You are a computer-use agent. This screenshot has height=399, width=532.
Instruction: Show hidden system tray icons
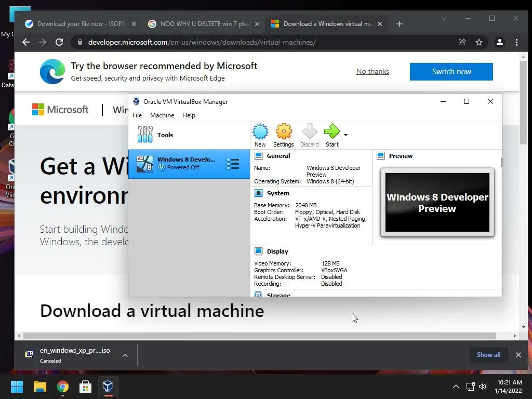(456, 387)
